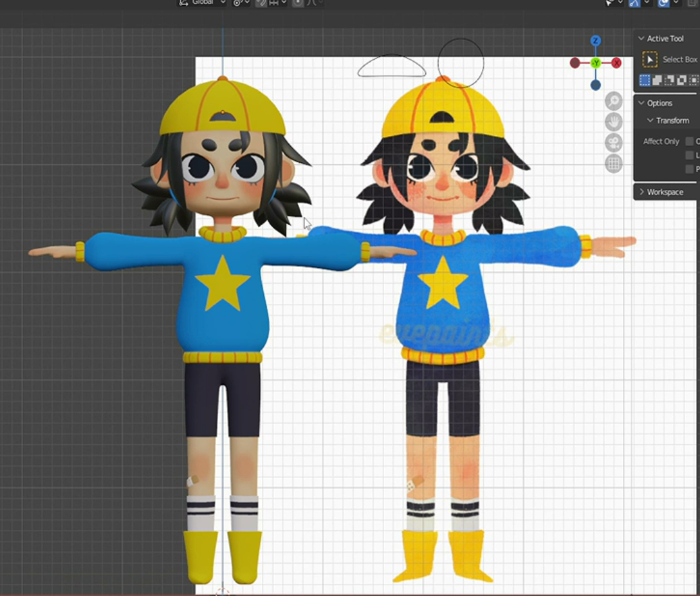Expand the Workspace panel

point(641,192)
